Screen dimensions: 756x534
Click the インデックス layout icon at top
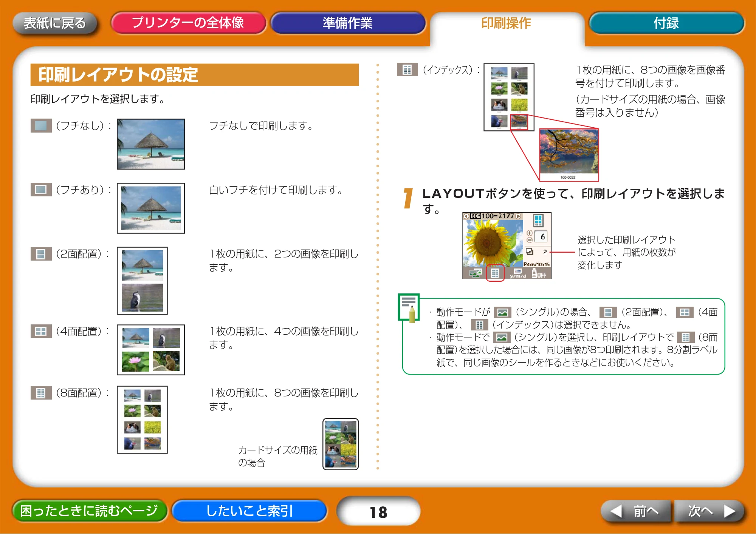point(407,69)
